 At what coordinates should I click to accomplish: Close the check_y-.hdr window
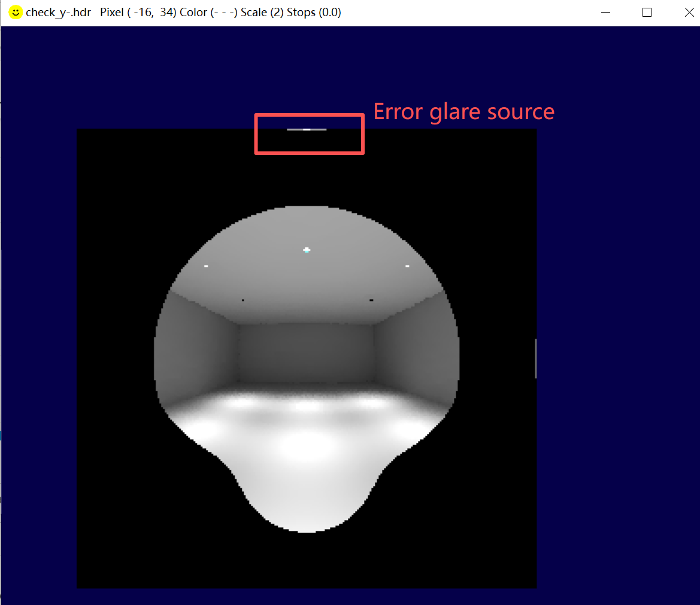[x=685, y=13]
